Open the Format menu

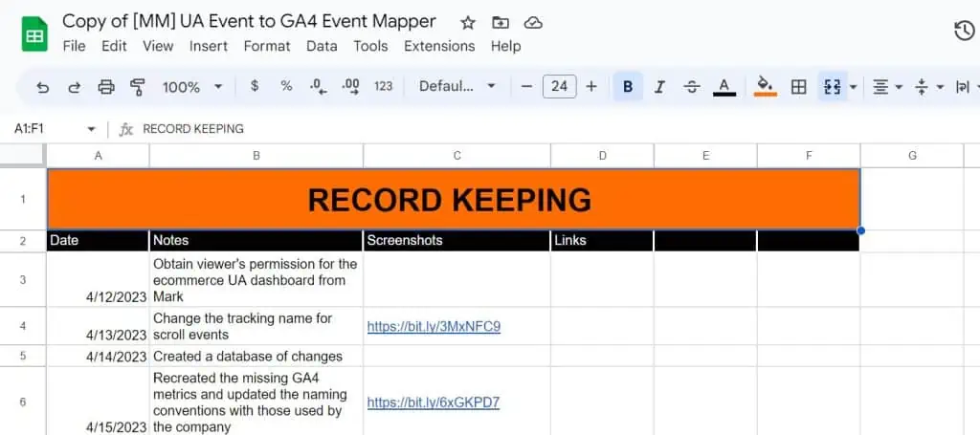[x=267, y=46]
